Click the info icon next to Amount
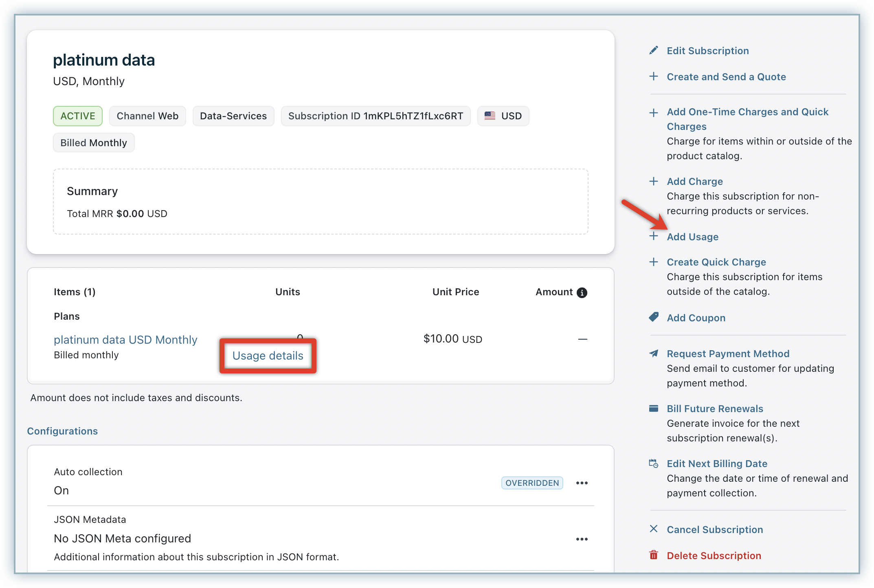Image resolution: width=874 pixels, height=588 pixels. (x=582, y=292)
